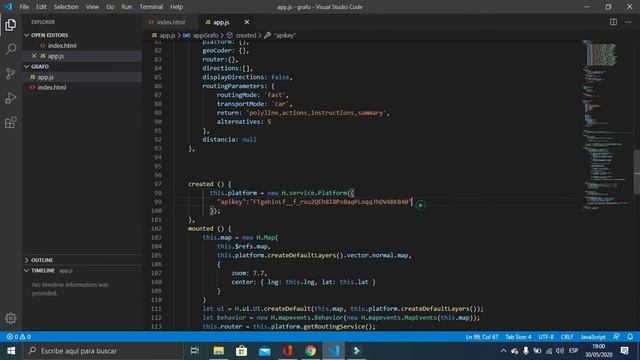Open the Go menu
Image resolution: width=640 pixels, height=360 pixels.
pos(110,7)
